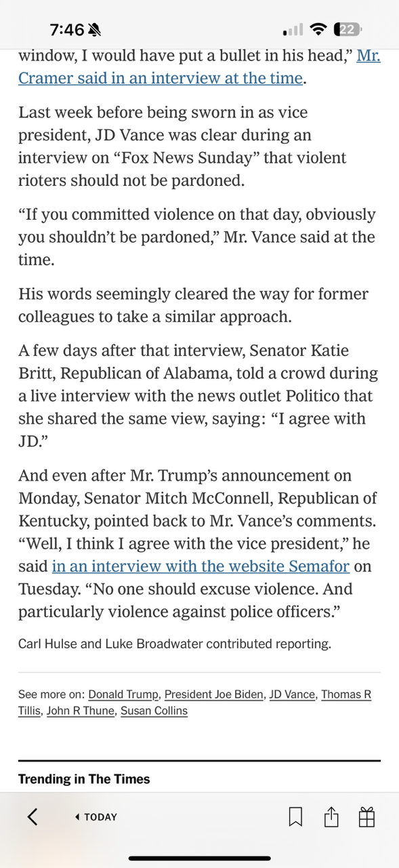View more on John R Thune
The image size is (399, 868).
(81, 711)
